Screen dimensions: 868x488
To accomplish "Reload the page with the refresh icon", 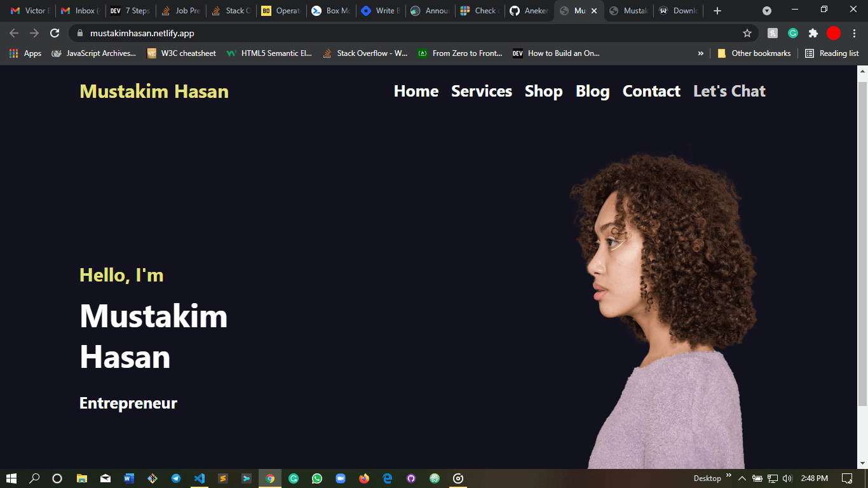I will coord(55,33).
